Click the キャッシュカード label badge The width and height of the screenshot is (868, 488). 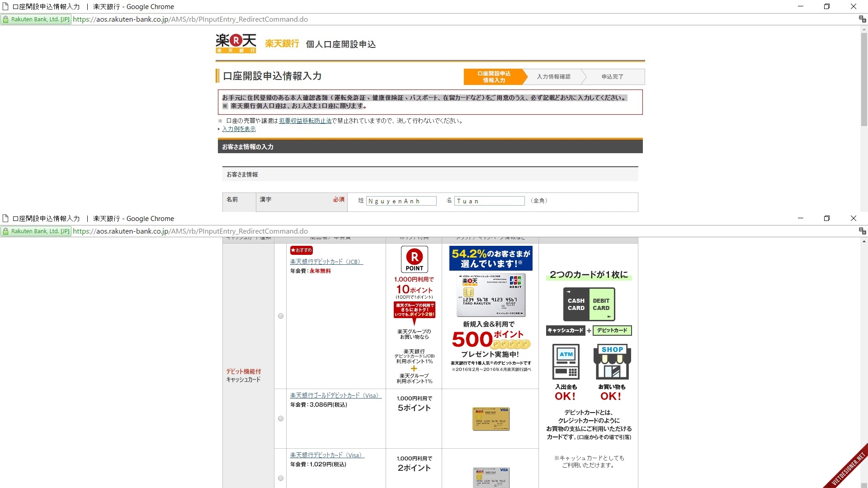click(566, 330)
